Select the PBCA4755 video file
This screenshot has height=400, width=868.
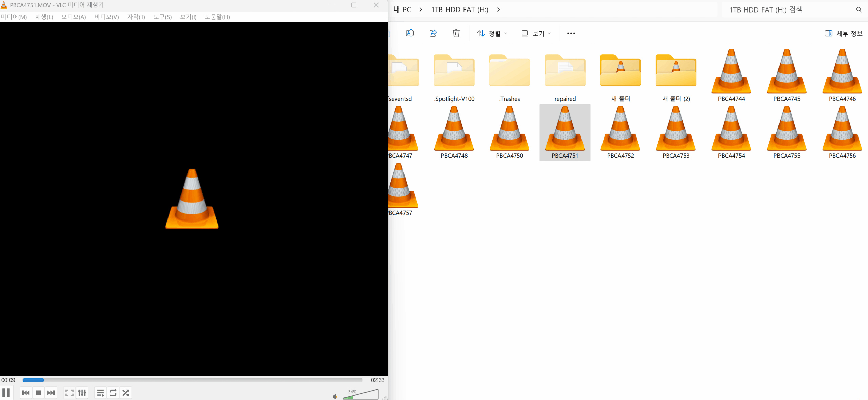click(787, 133)
